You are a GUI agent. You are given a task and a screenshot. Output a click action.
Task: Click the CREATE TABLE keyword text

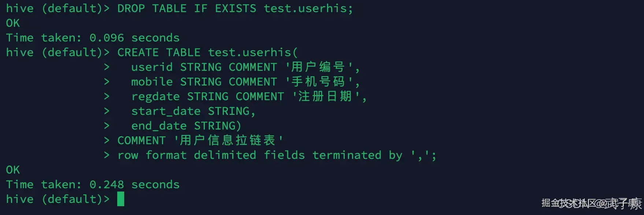coord(159,52)
